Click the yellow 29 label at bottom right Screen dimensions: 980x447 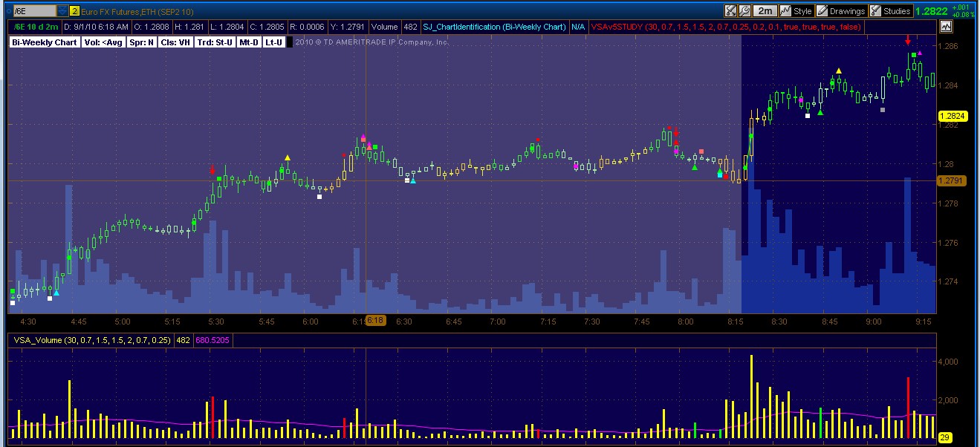coord(946,437)
